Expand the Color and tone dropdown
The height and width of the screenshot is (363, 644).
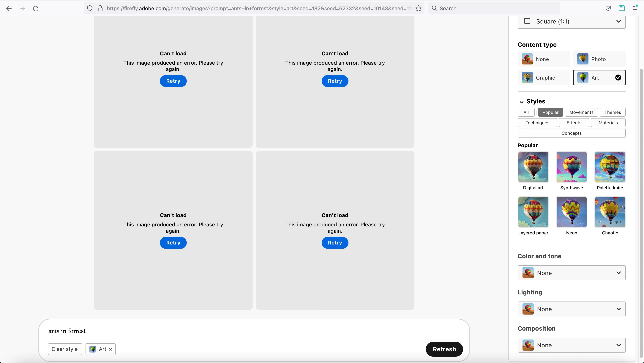[571, 273]
